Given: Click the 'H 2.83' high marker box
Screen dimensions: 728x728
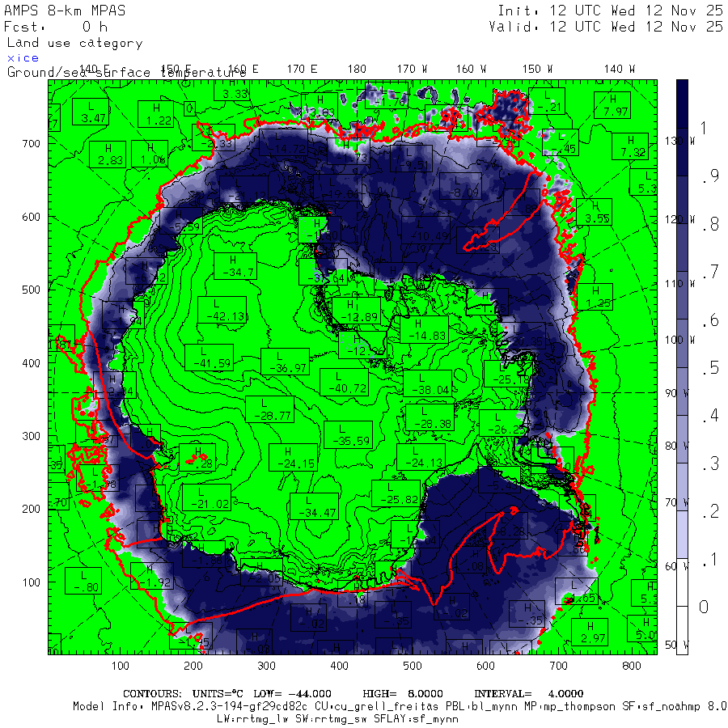Looking at the screenshot, I should [x=108, y=154].
